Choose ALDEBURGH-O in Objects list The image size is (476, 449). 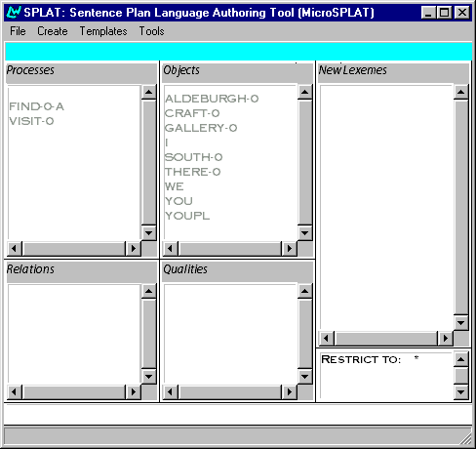[x=212, y=99]
